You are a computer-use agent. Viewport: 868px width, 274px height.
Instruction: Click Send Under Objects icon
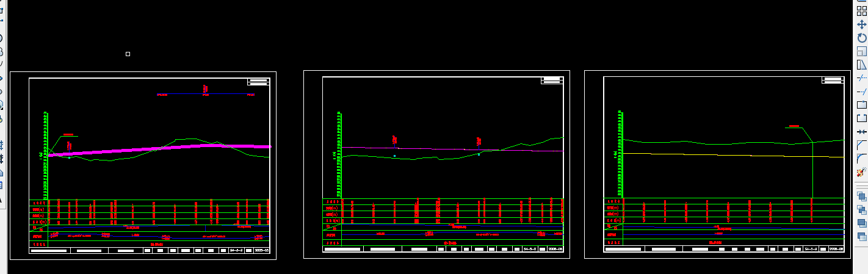[x=862, y=236]
